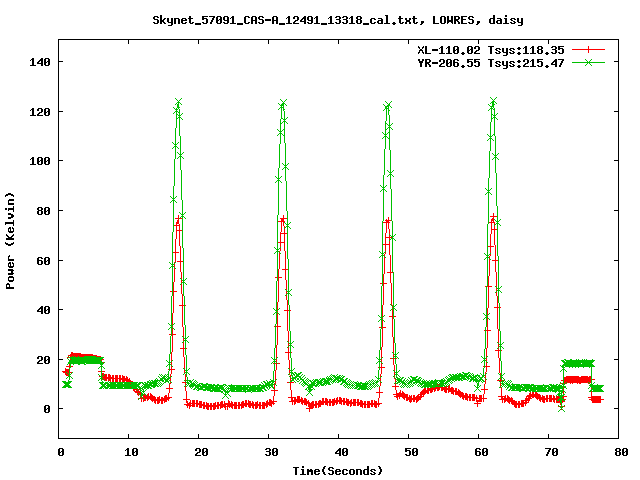Click x-axis tick label 60
Image resolution: width=640 pixels, height=480 pixels.
click(482, 452)
